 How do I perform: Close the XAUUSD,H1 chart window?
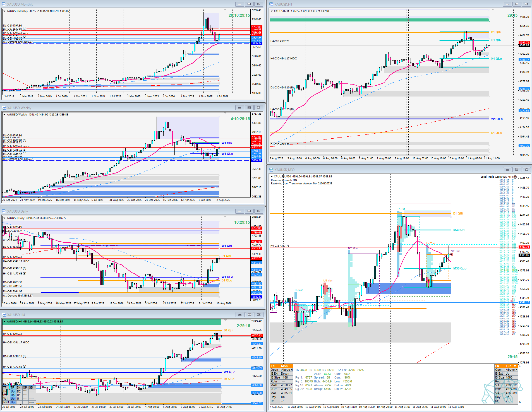coord(526,4)
